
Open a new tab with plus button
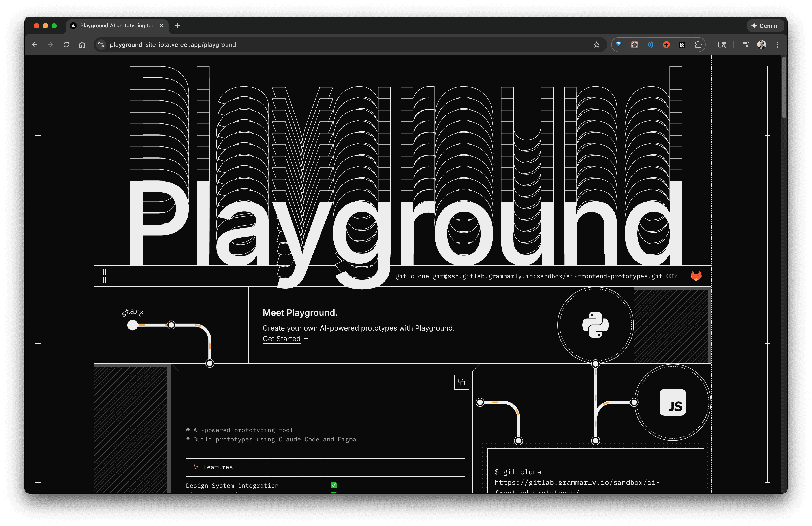(177, 26)
